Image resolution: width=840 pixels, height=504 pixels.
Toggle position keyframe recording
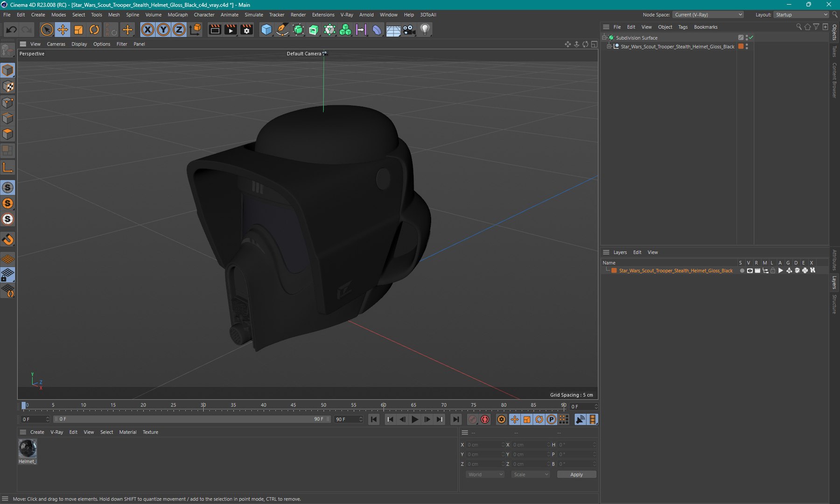[514, 420]
